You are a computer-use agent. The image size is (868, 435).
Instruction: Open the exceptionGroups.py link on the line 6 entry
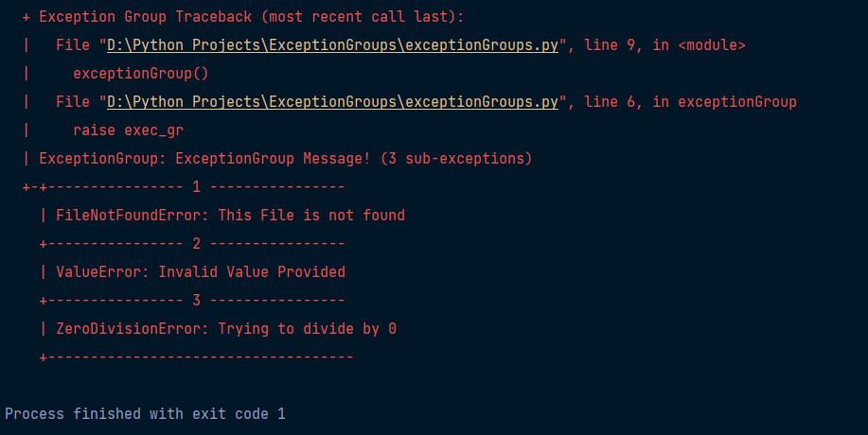pos(332,102)
